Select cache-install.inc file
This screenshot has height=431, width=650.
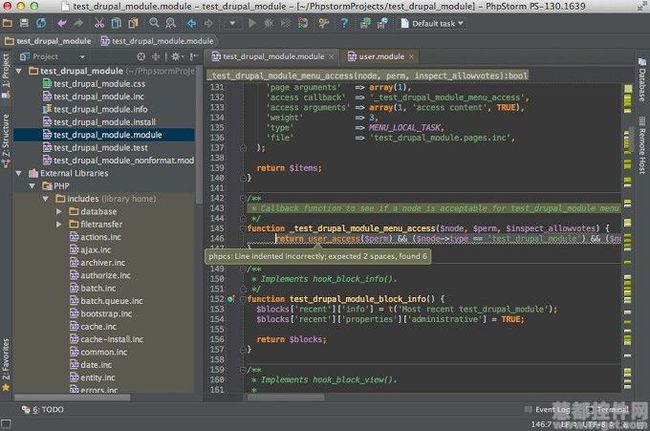click(x=112, y=339)
